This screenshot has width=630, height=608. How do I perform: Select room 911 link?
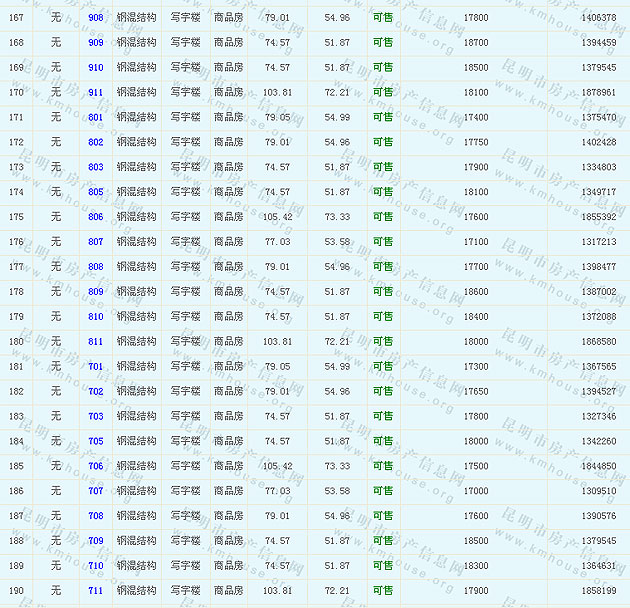click(95, 93)
